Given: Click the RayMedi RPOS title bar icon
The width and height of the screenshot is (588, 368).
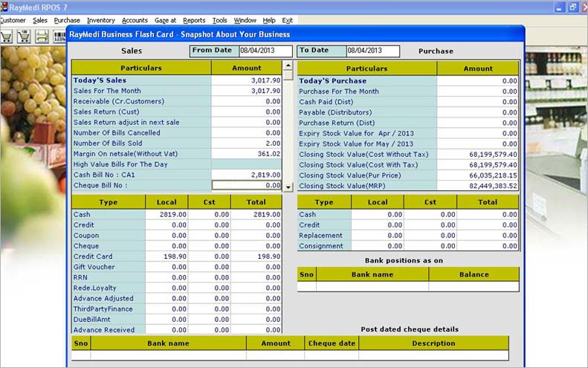Looking at the screenshot, I should 4,7.
